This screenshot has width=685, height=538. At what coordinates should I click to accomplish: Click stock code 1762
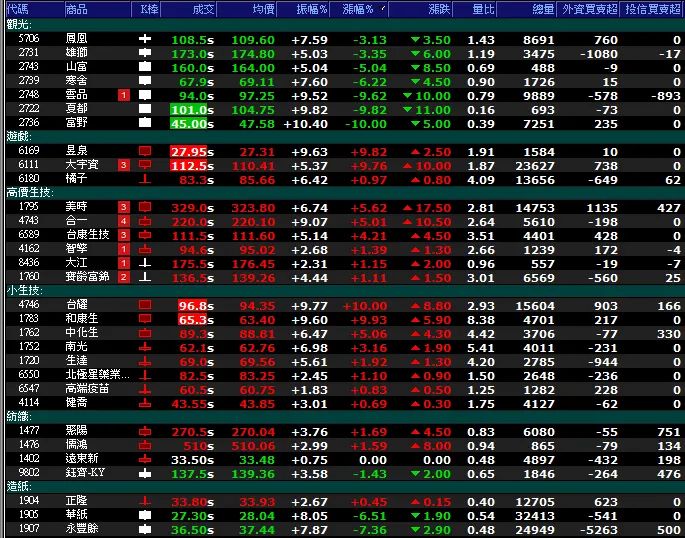(x=29, y=333)
